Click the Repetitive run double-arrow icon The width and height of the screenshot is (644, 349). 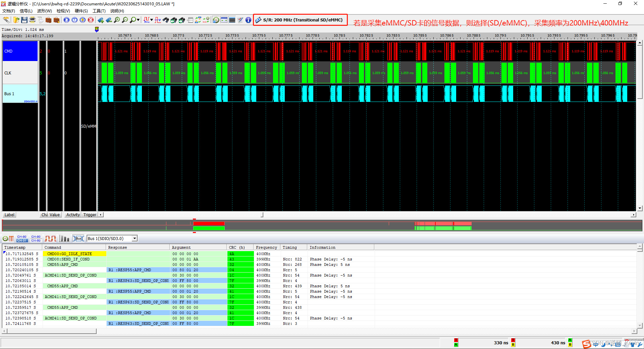(74, 20)
